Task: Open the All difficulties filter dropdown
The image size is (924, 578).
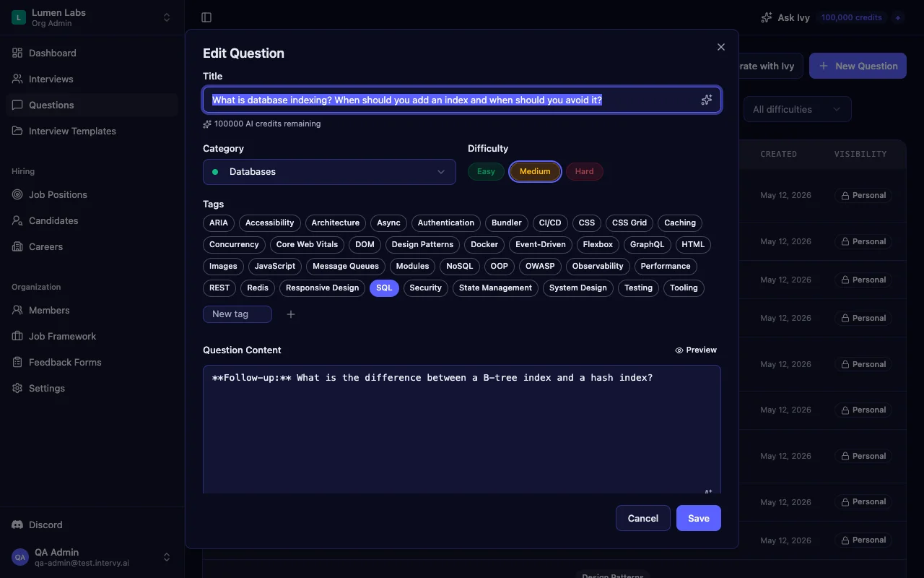Action: (x=797, y=109)
